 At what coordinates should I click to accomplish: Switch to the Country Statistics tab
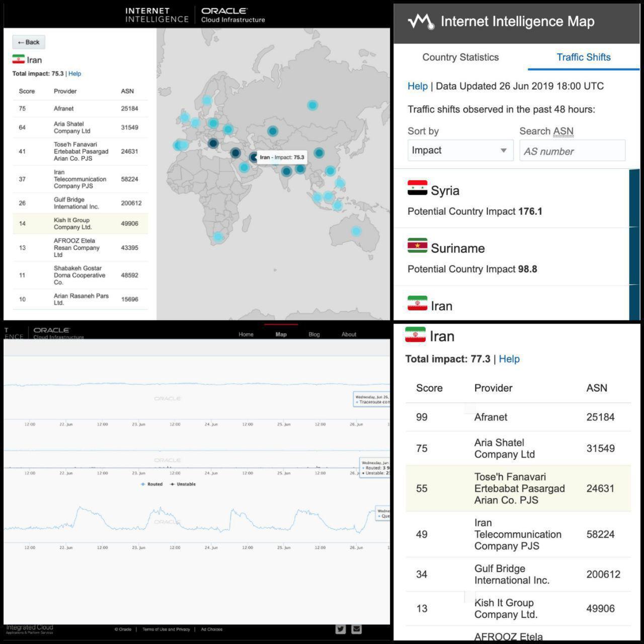(460, 57)
